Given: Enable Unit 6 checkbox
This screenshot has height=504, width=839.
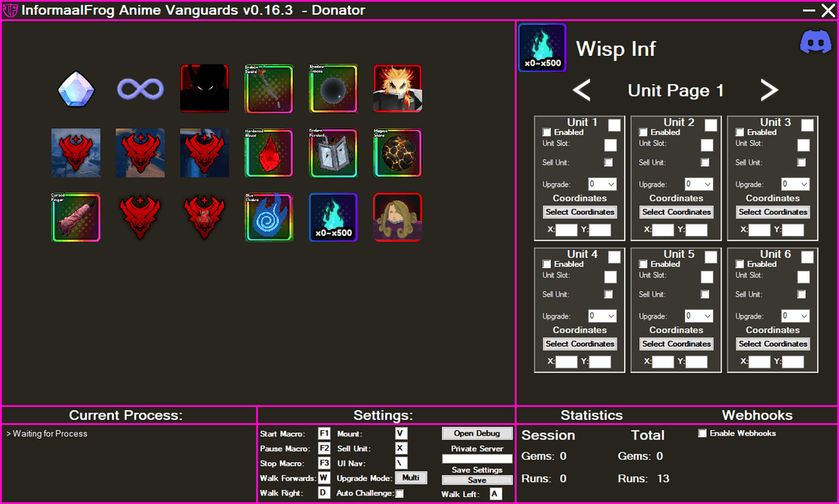Looking at the screenshot, I should tap(740, 264).
